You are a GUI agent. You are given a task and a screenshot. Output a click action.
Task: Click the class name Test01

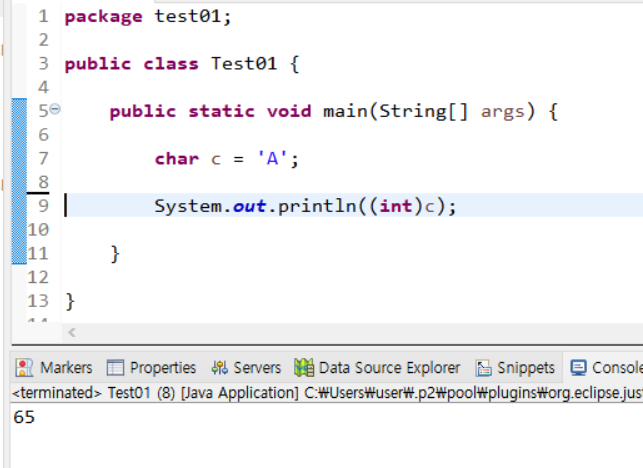(x=244, y=64)
